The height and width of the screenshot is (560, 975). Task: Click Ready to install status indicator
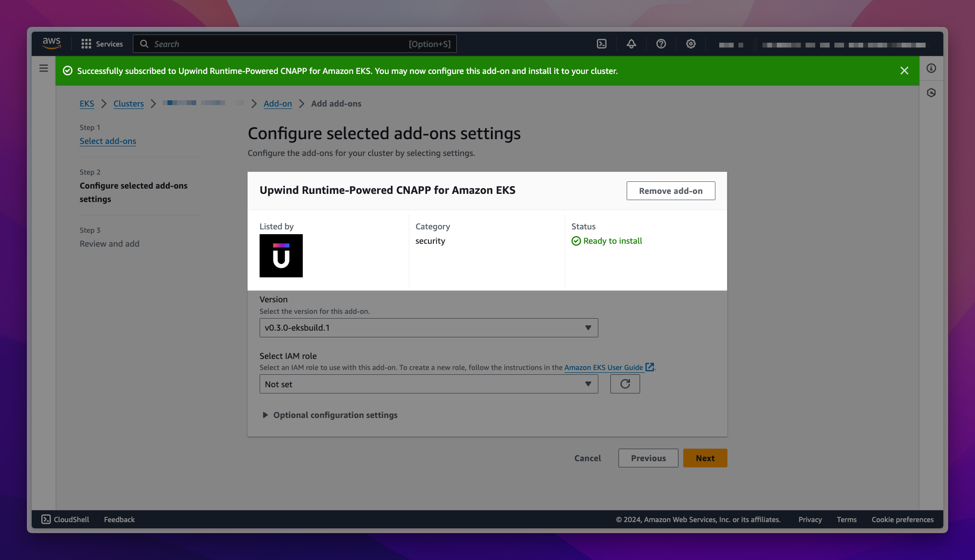click(x=606, y=240)
